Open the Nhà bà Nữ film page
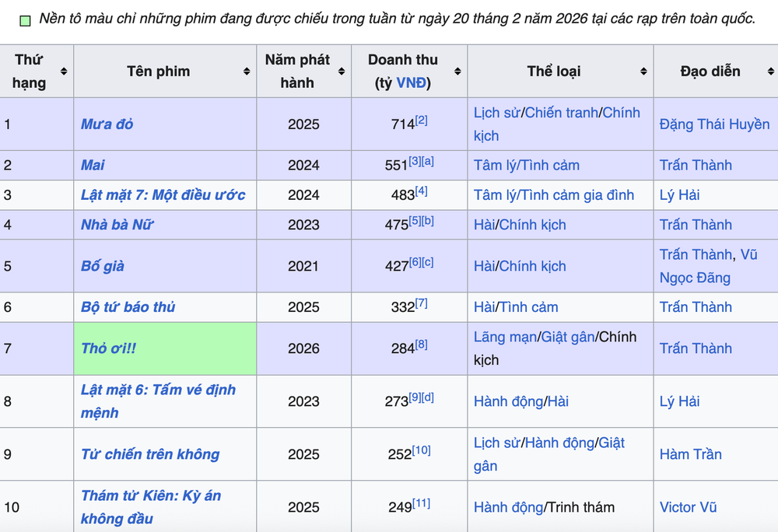The height and width of the screenshot is (532, 778). click(117, 225)
